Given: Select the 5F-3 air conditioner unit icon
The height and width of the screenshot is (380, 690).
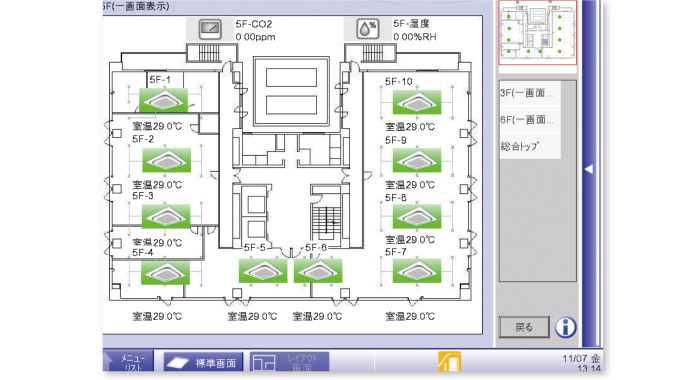Looking at the screenshot, I should coord(166,216).
